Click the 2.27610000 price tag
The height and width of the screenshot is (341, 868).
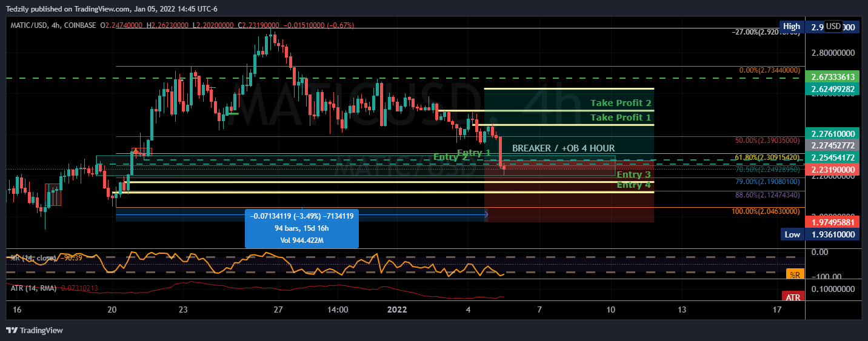833,134
